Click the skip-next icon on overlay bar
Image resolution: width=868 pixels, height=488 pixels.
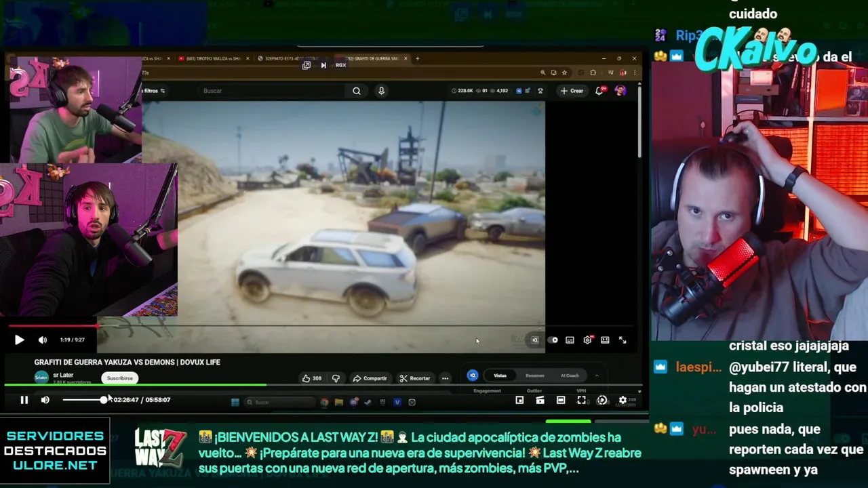coord(323,65)
